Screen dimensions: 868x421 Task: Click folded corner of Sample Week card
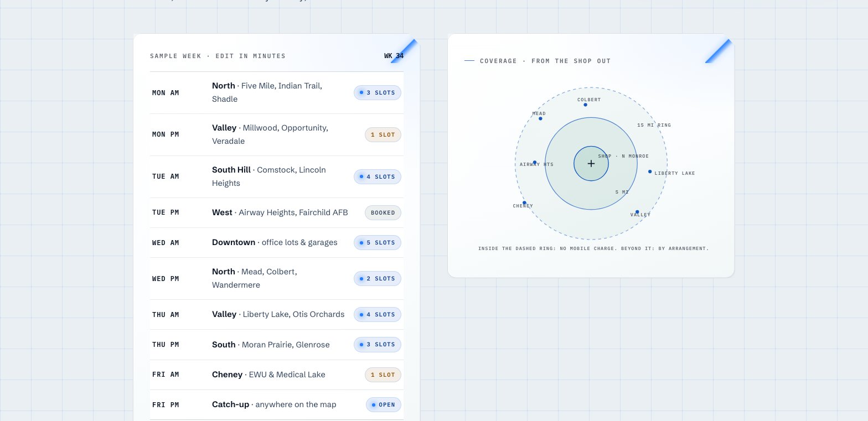click(405, 50)
